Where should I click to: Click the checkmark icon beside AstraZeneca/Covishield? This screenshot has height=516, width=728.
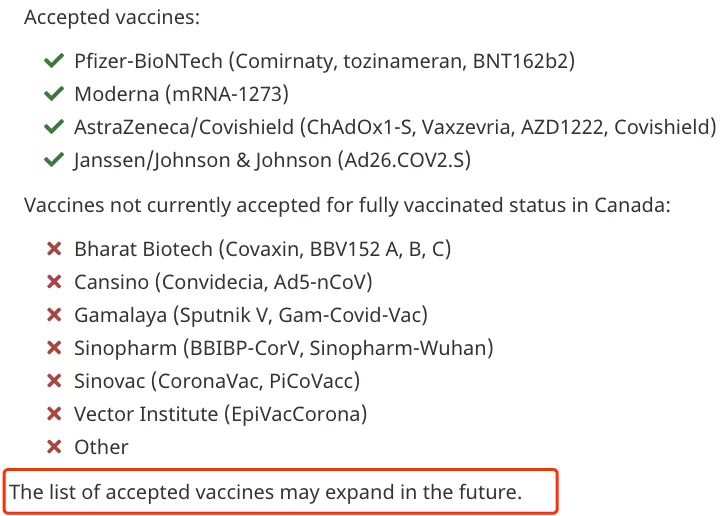click(x=54, y=127)
